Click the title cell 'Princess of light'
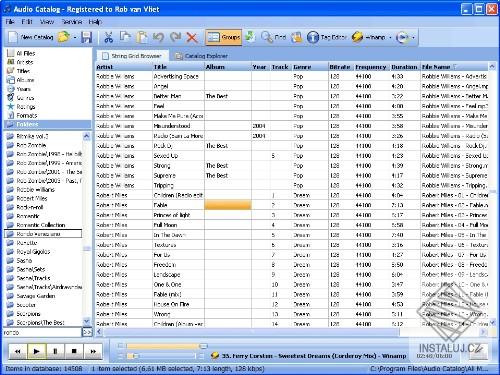This screenshot has width=500, height=375. [x=178, y=215]
